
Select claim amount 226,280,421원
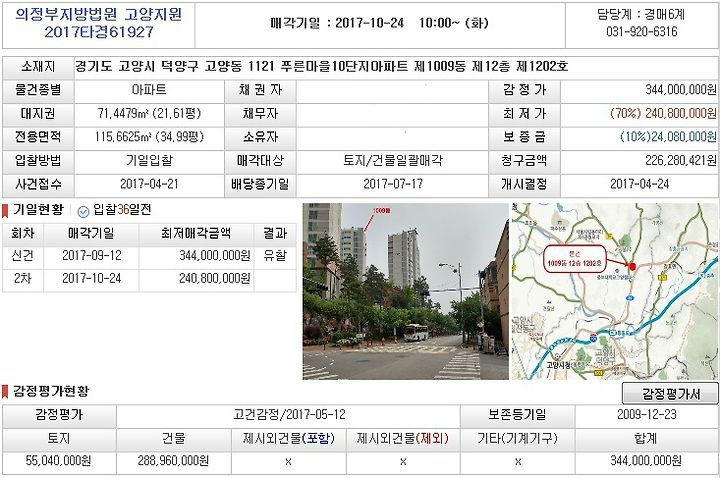click(x=681, y=160)
